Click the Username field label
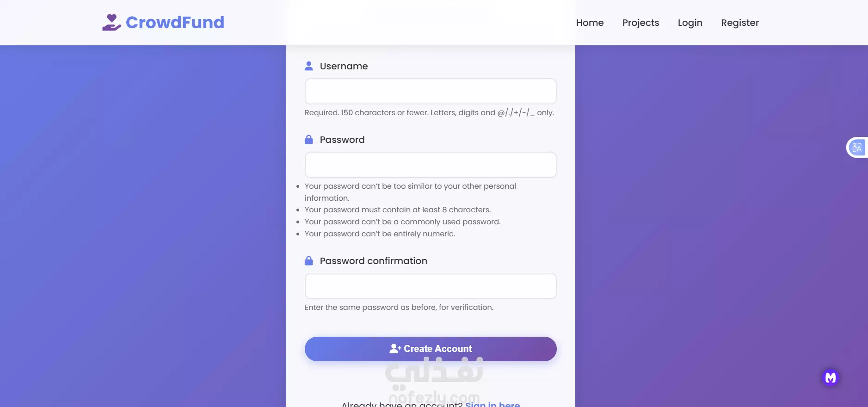 pos(344,66)
